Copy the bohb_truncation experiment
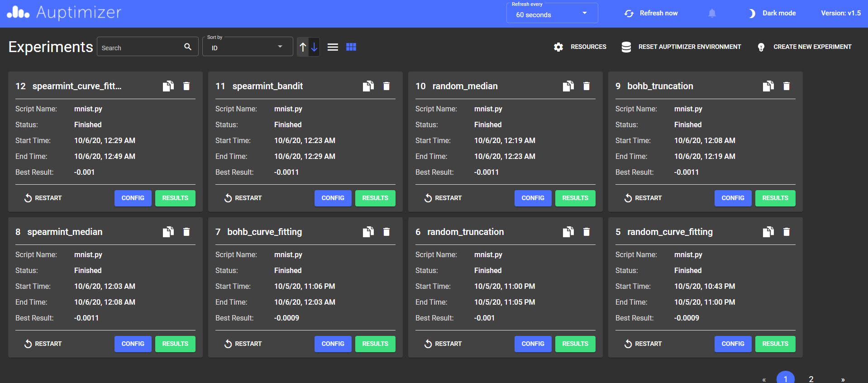 tap(768, 86)
